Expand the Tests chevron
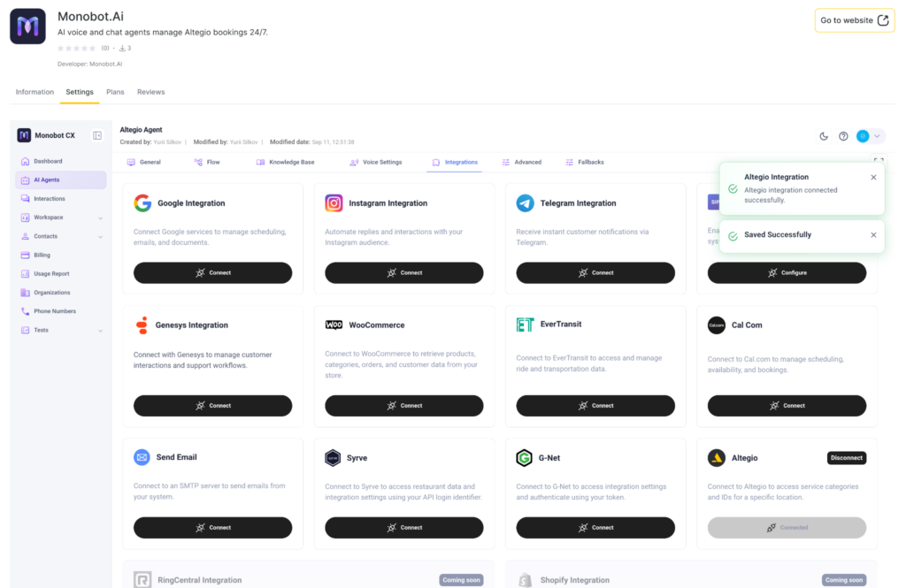Image resolution: width=906 pixels, height=588 pixels. click(101, 331)
